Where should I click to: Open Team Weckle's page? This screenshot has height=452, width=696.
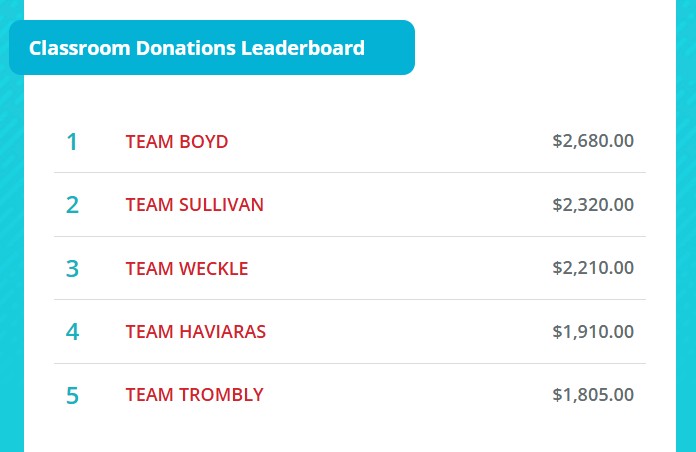pyautogui.click(x=187, y=268)
